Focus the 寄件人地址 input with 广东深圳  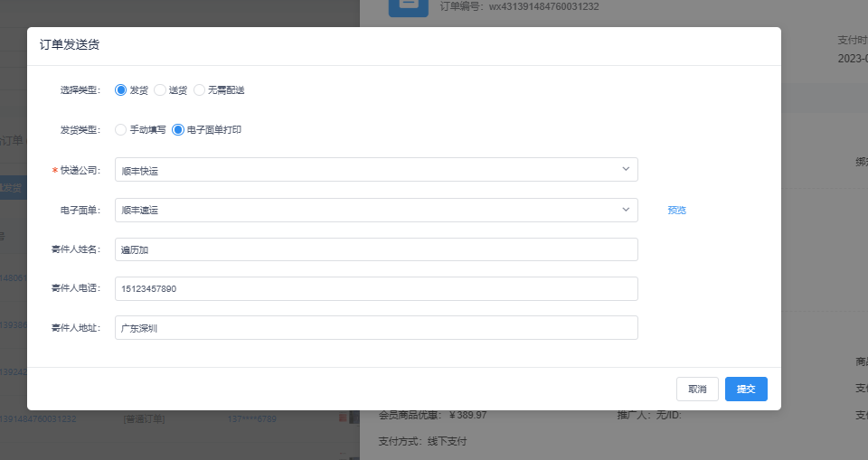pyautogui.click(x=376, y=328)
